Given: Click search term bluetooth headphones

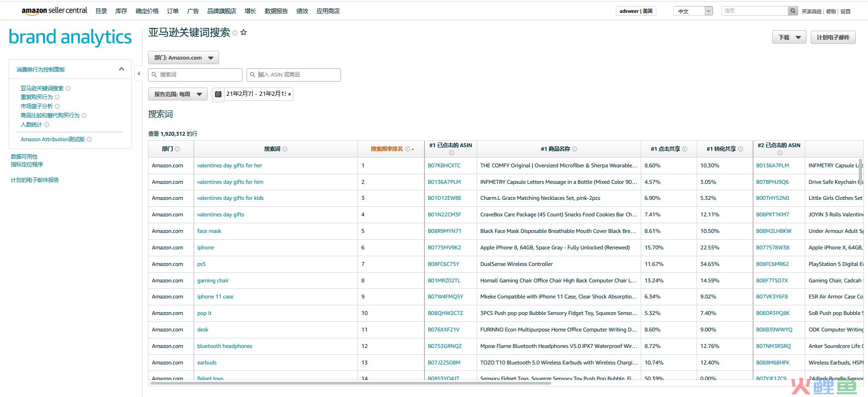Looking at the screenshot, I should click(x=225, y=346).
